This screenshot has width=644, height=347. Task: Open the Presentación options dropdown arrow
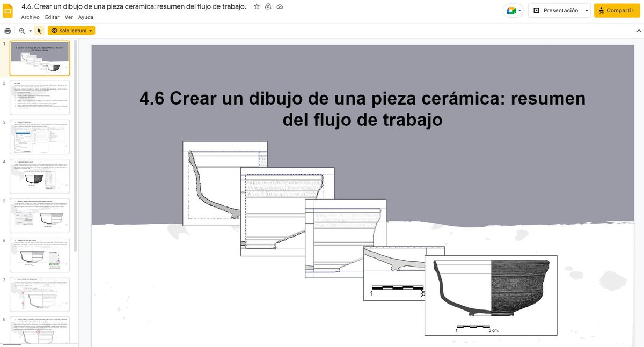587,10
